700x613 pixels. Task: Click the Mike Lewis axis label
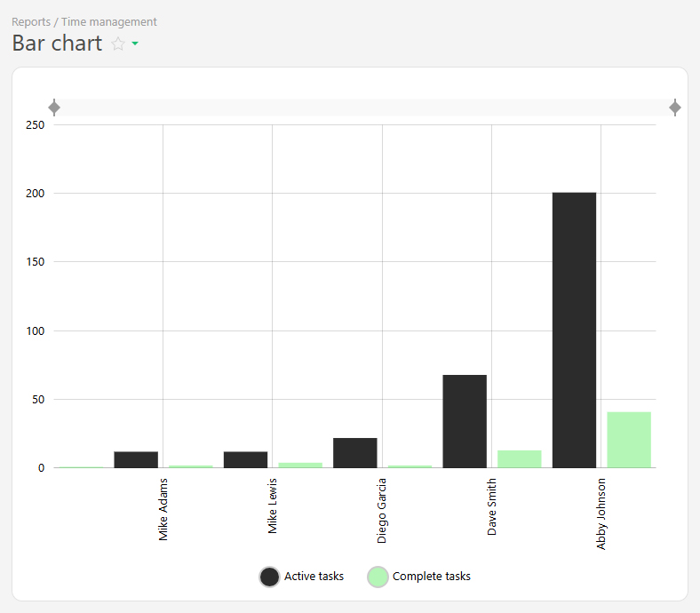273,506
